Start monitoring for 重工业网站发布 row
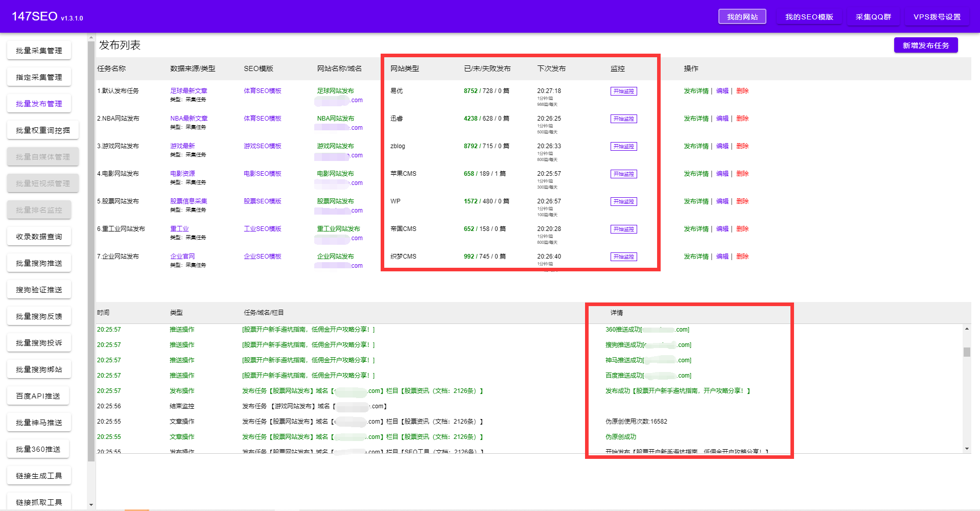 click(x=623, y=229)
